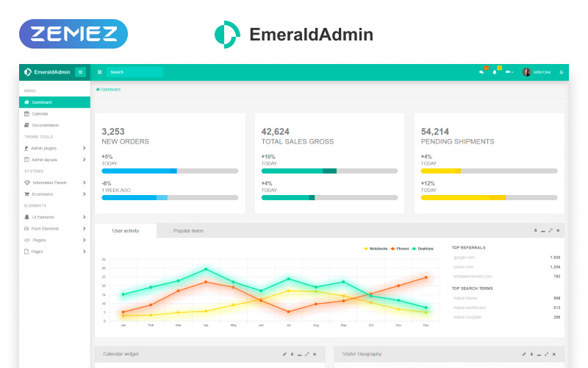
Task: Open the settings sliders icon at far right
Action: pyautogui.click(x=562, y=72)
